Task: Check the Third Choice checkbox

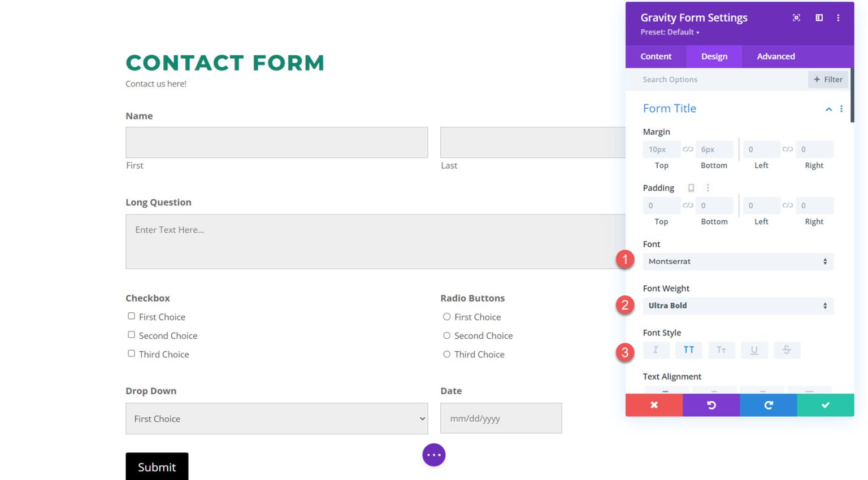Action: pyautogui.click(x=131, y=353)
